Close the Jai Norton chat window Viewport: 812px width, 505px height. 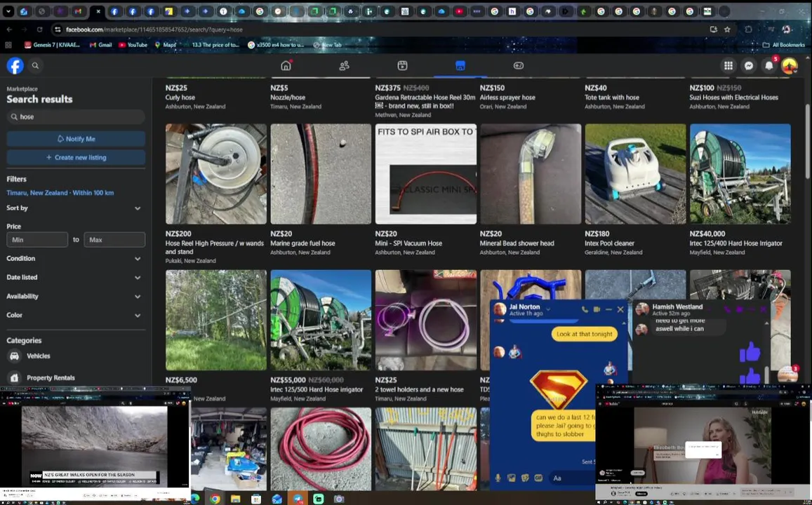coord(620,309)
